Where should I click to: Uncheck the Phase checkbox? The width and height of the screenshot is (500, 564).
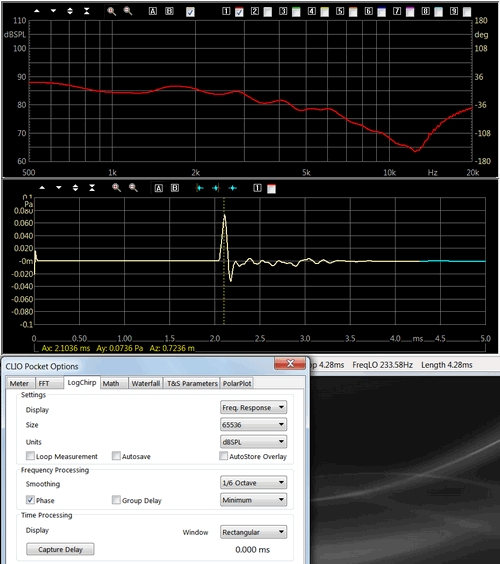31,500
